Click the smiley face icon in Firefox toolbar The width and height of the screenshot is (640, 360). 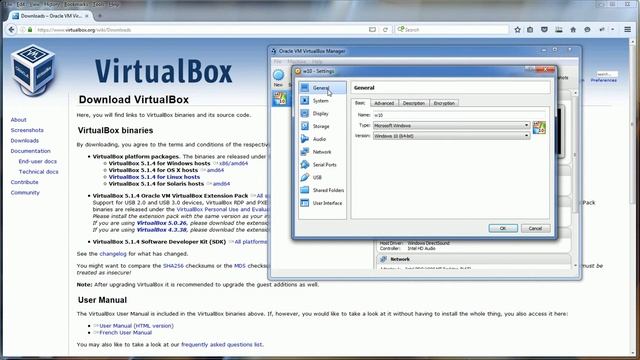(x=587, y=29)
